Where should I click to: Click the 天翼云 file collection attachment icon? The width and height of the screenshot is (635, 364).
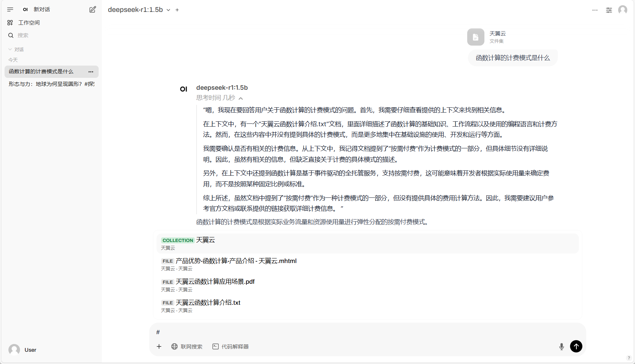click(476, 37)
